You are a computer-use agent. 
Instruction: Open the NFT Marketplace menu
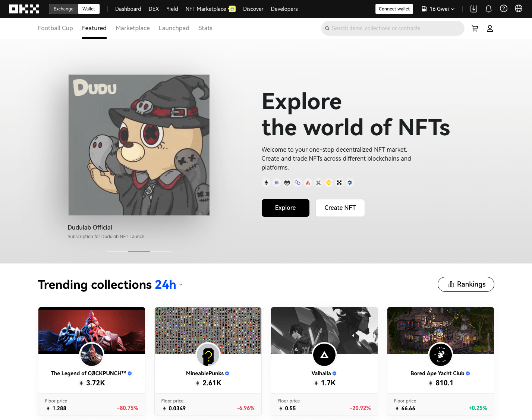[206, 9]
